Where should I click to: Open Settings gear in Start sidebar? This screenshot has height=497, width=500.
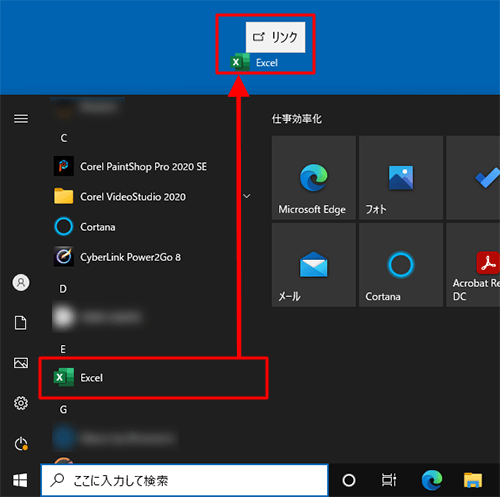tap(21, 403)
